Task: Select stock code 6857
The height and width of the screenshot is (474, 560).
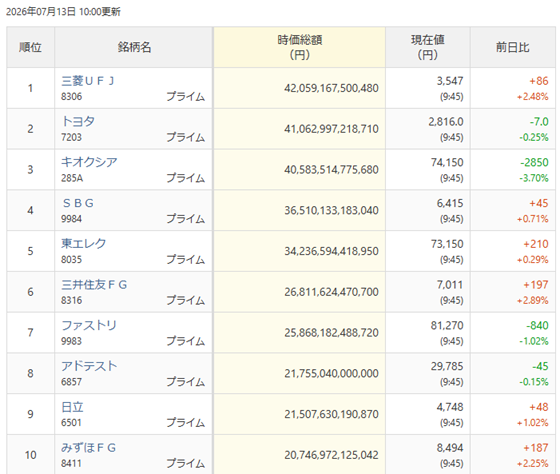Action: [x=71, y=381]
